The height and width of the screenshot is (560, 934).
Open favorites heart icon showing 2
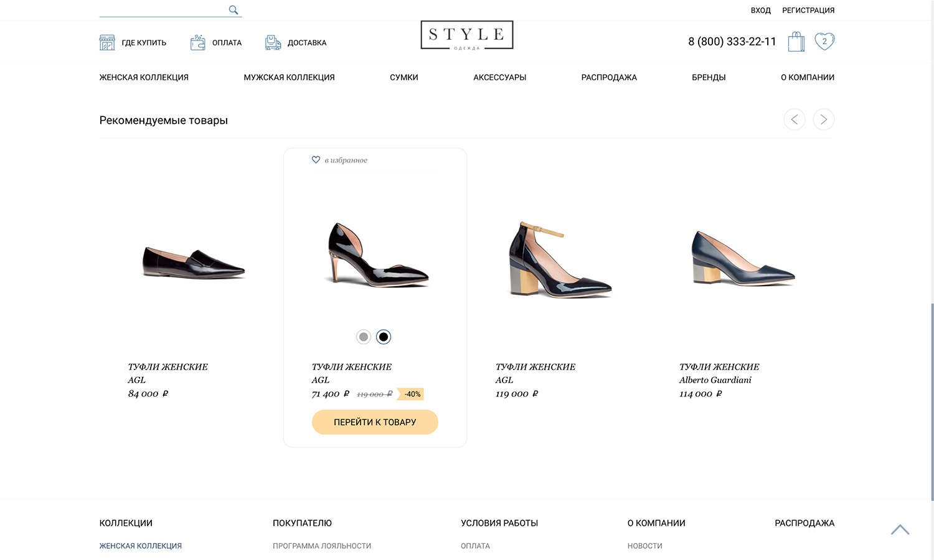tap(824, 41)
